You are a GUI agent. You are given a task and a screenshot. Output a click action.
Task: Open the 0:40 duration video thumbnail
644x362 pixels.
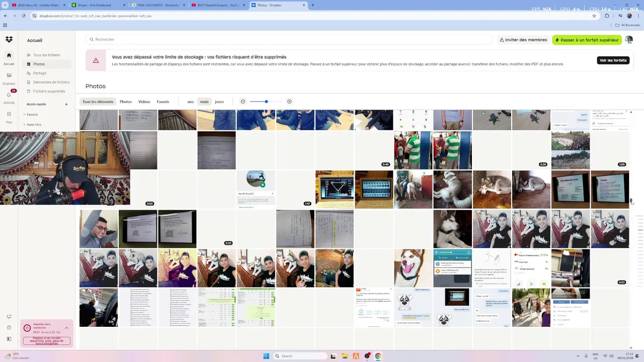374,150
